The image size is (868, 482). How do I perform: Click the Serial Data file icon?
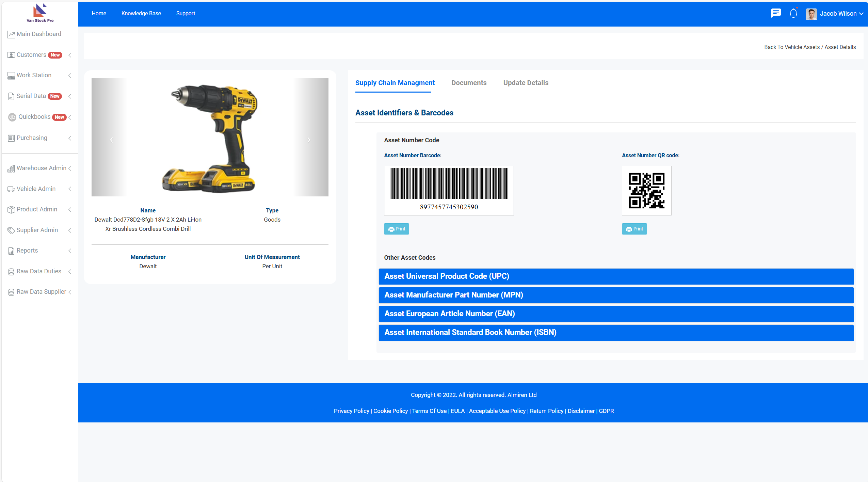tap(11, 96)
